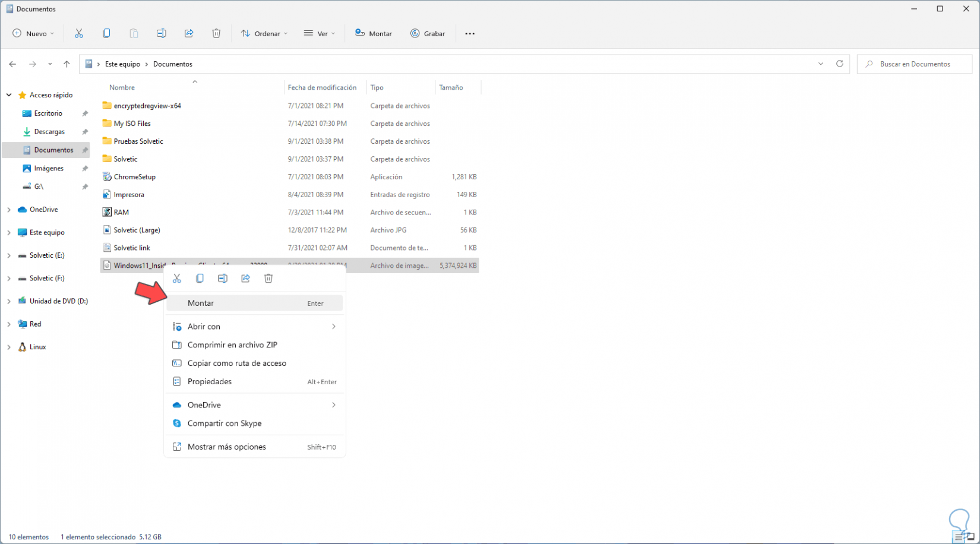Delete the file using the context menu trash icon
The width and height of the screenshot is (980, 544).
[x=268, y=279]
